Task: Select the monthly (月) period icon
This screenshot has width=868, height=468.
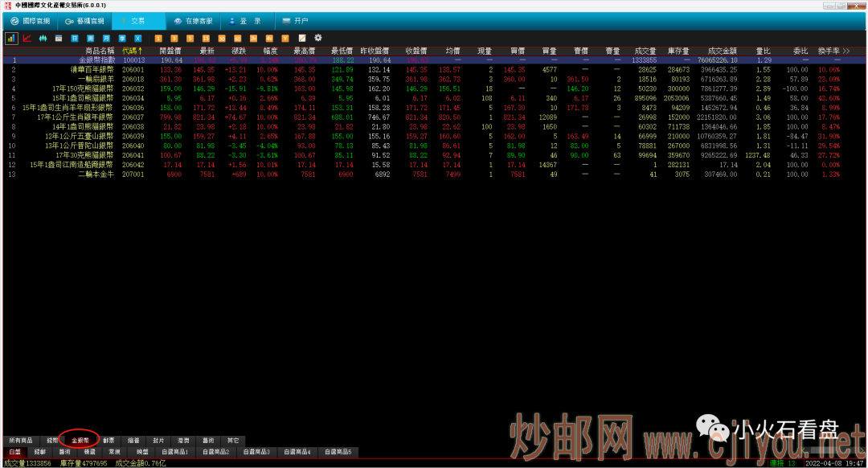Action: coord(106,38)
